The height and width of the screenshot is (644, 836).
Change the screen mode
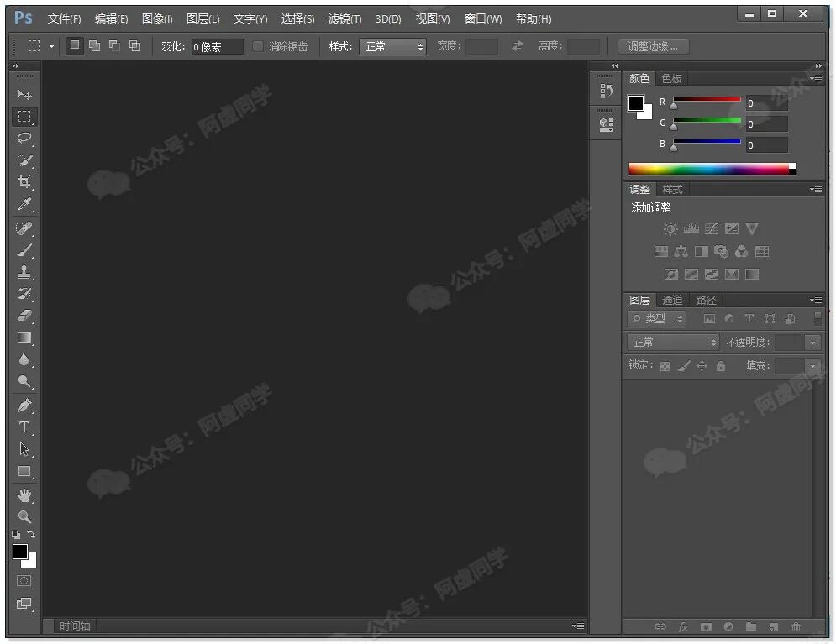24,604
